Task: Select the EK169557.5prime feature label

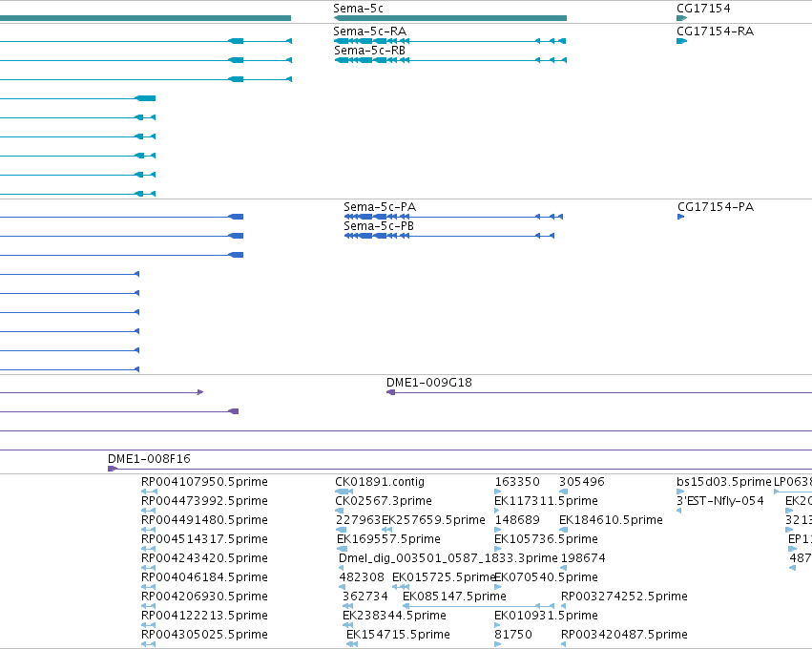Action: 388,539
